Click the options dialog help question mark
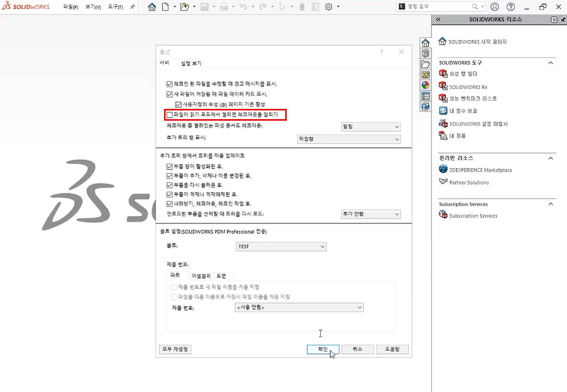Image resolution: width=567 pixels, height=392 pixels. pos(381,52)
